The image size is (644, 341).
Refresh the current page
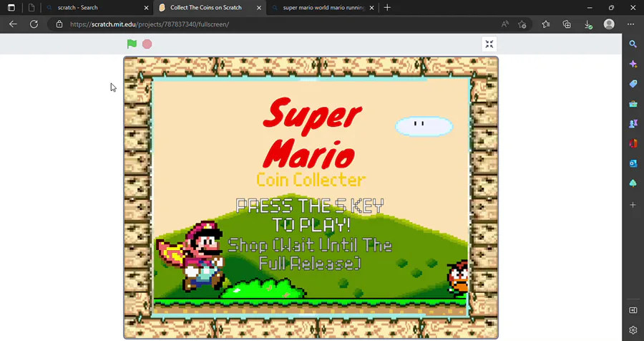pos(34,24)
